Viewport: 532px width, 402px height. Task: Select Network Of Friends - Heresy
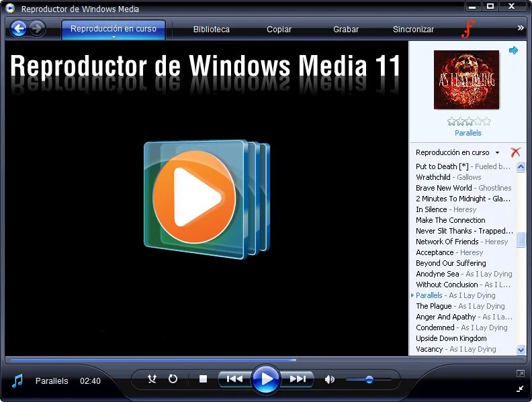point(463,242)
